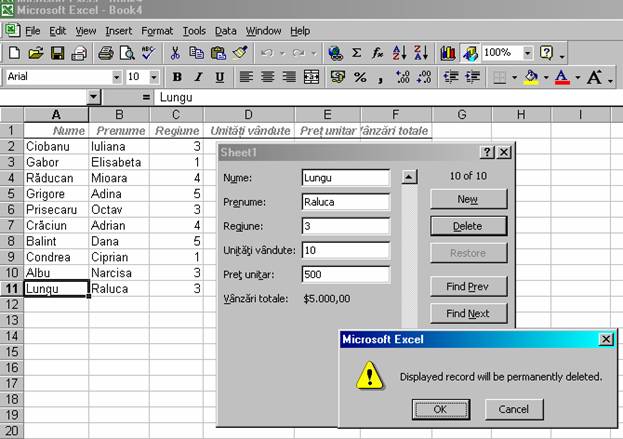The image size is (623, 439).
Task: Open the Data menu
Action: click(225, 31)
